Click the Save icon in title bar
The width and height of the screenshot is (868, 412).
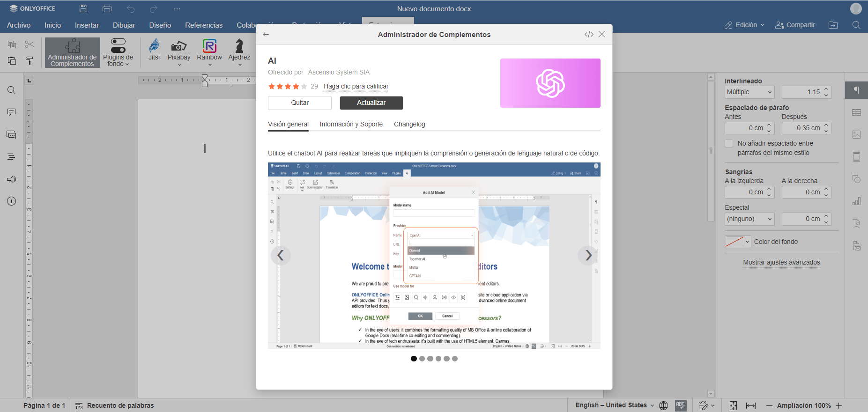point(83,8)
